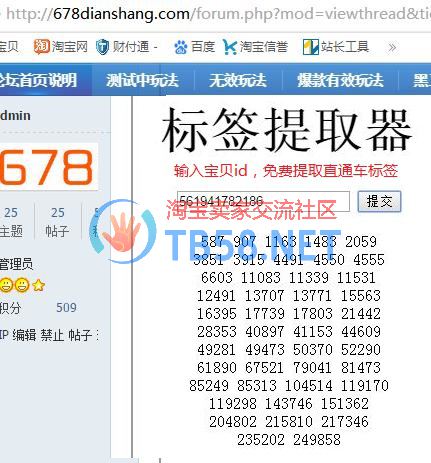Open the 25 帖子 count link

pos(57,222)
